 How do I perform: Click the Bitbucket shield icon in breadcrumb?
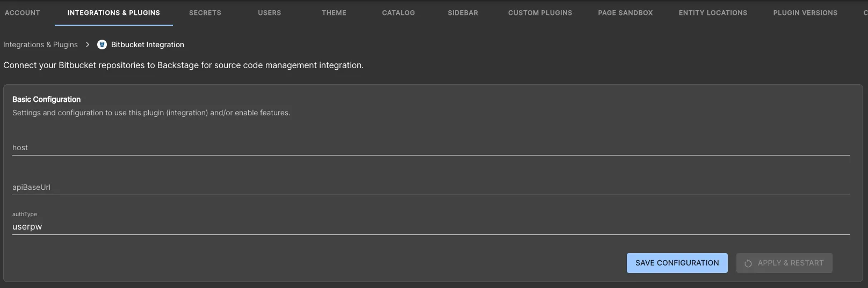coord(102,45)
